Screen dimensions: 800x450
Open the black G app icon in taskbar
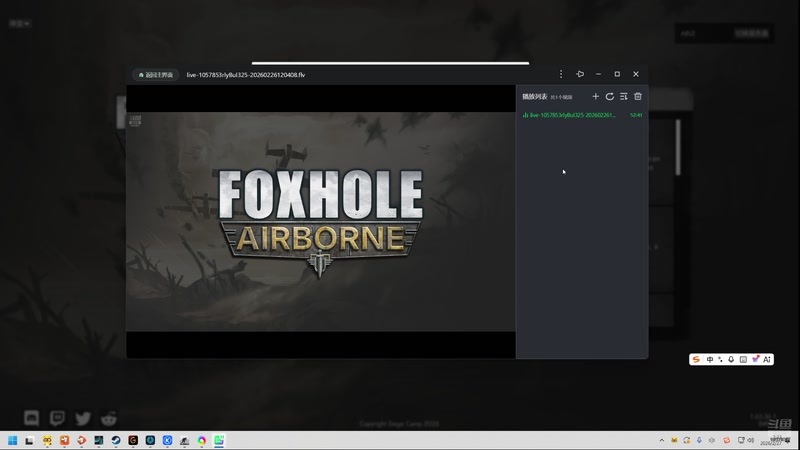[133, 440]
